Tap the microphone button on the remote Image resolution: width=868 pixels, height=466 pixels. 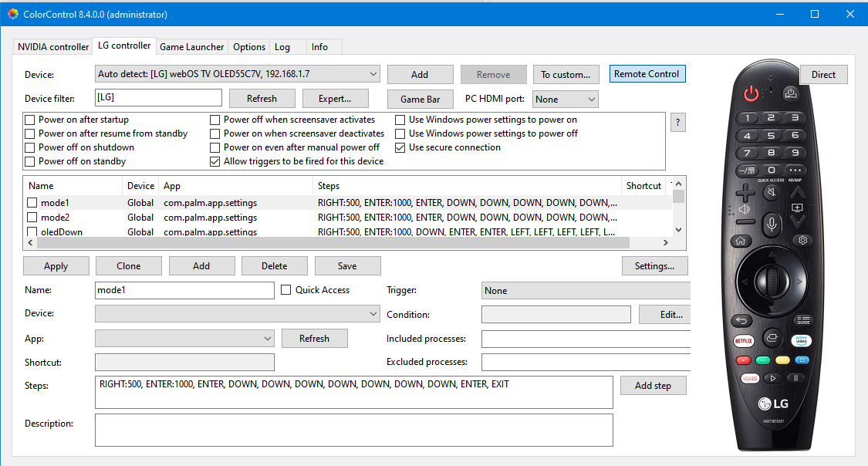[771, 225]
